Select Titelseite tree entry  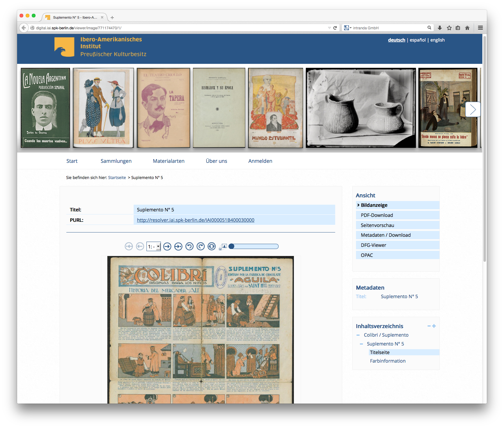(x=404, y=352)
